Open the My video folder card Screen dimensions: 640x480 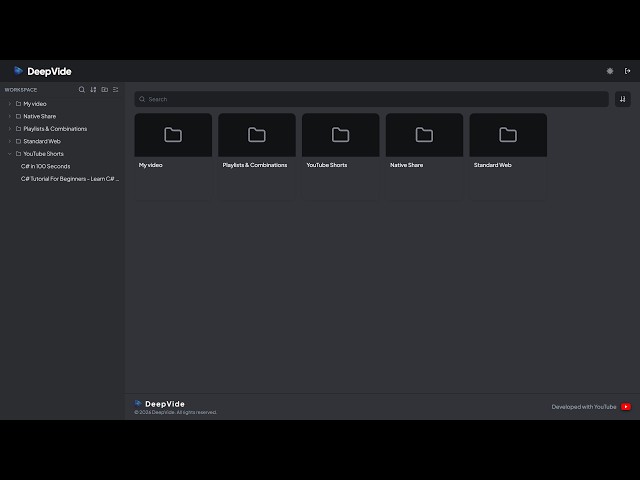[173, 156]
